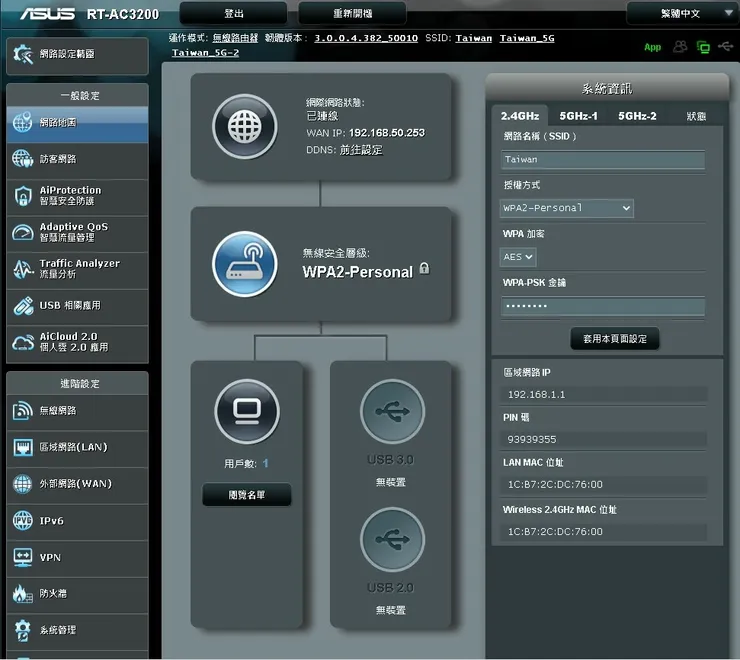The image size is (740, 660).
Task: Switch to the status tab in system info
Action: [696, 116]
